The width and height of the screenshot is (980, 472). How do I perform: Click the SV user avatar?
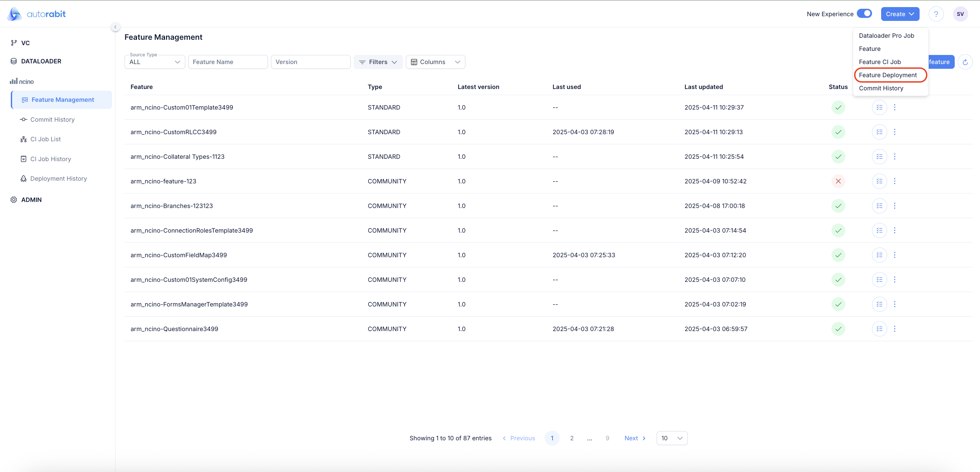coord(960,14)
